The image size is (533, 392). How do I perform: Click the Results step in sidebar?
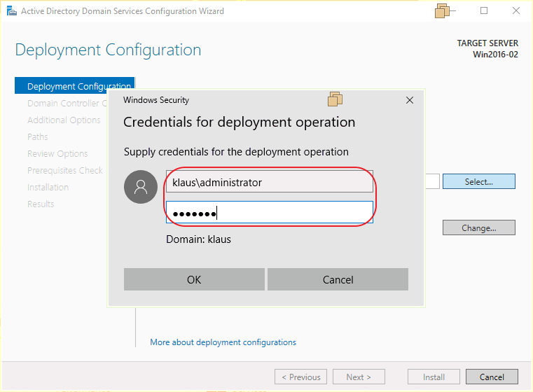(41, 204)
